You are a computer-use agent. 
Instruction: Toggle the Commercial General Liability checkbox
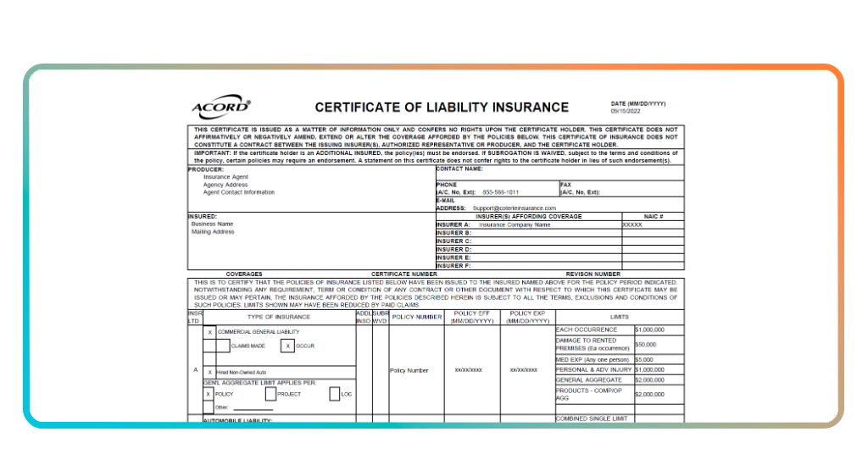210,332
